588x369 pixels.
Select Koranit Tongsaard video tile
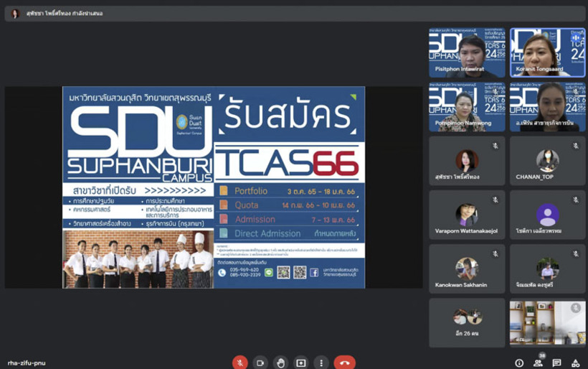548,52
